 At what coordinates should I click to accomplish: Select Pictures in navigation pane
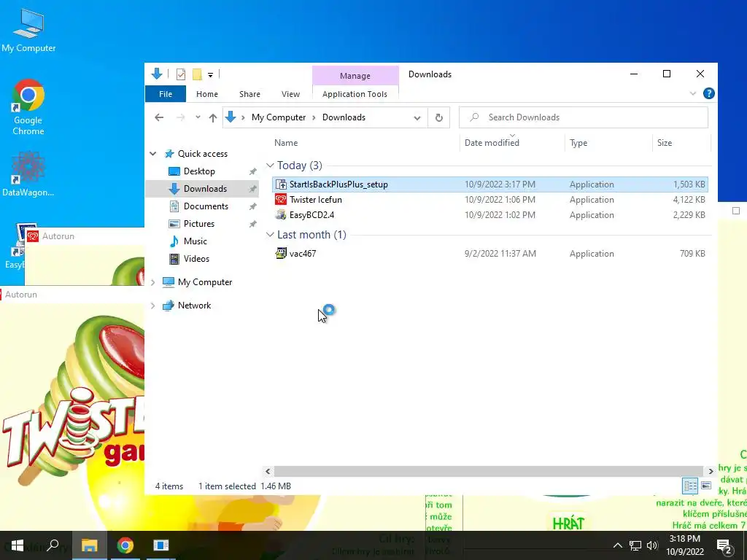click(198, 224)
